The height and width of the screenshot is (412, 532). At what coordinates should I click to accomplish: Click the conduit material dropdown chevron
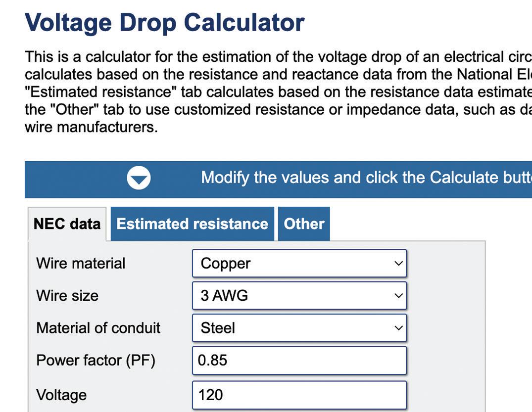[398, 328]
